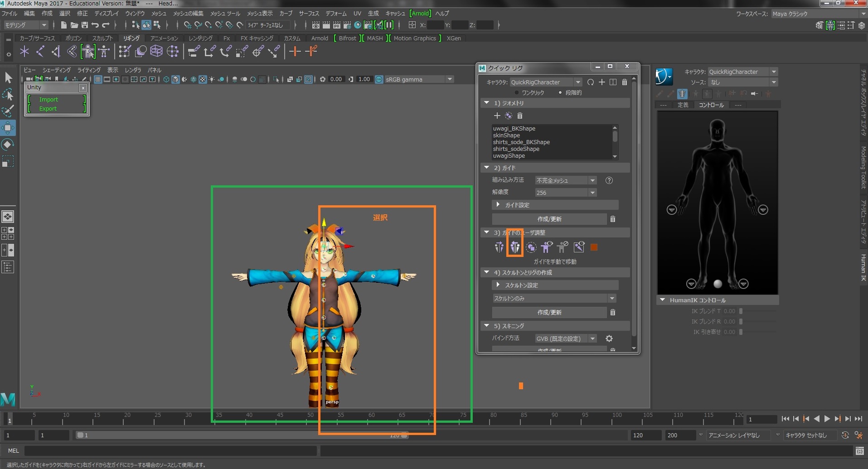Open skinning bind settings gear icon

click(x=609, y=338)
